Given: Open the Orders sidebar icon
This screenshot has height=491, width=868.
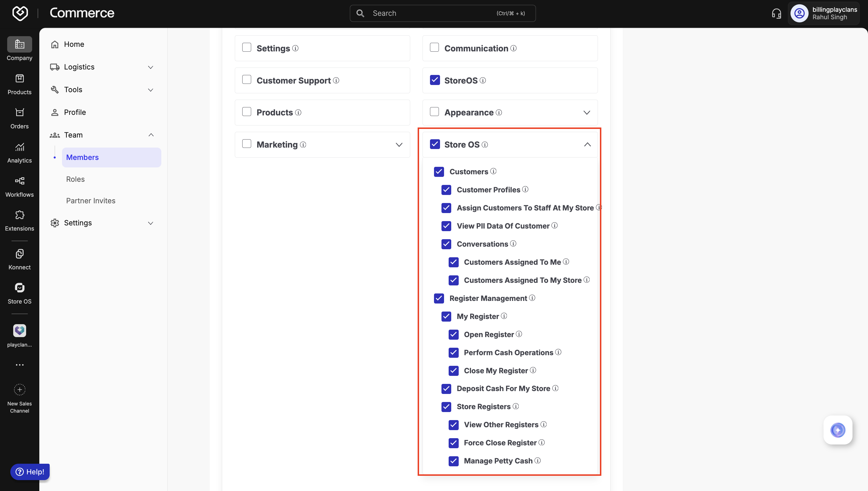Looking at the screenshot, I should click(20, 113).
